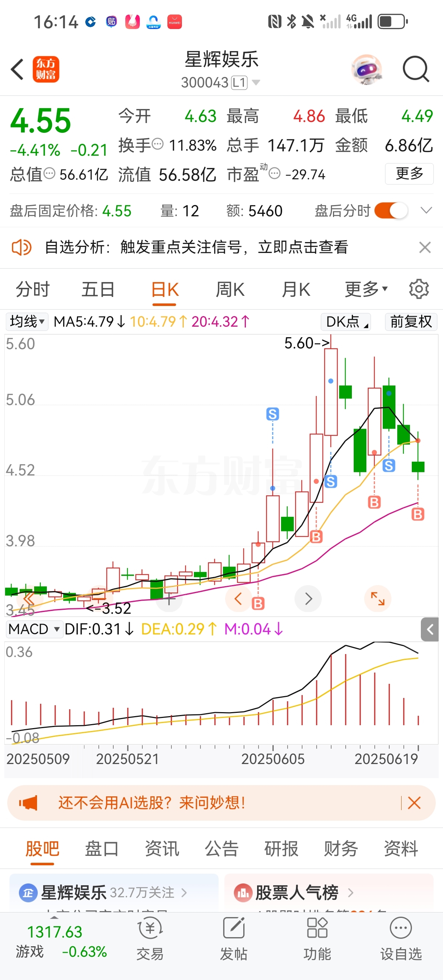Image resolution: width=443 pixels, height=980 pixels.
Task: Close the AI选股 banner
Action: coord(414,803)
